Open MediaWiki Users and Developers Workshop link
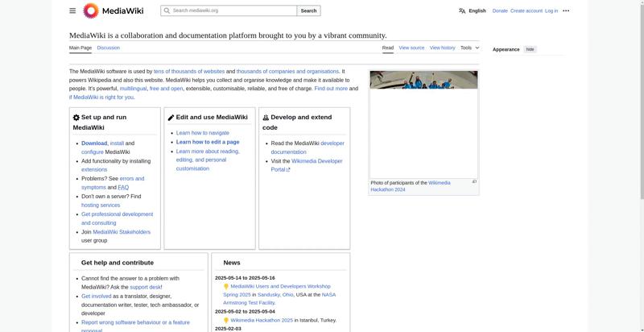Screen dimensions: 644x332 point(277,290)
